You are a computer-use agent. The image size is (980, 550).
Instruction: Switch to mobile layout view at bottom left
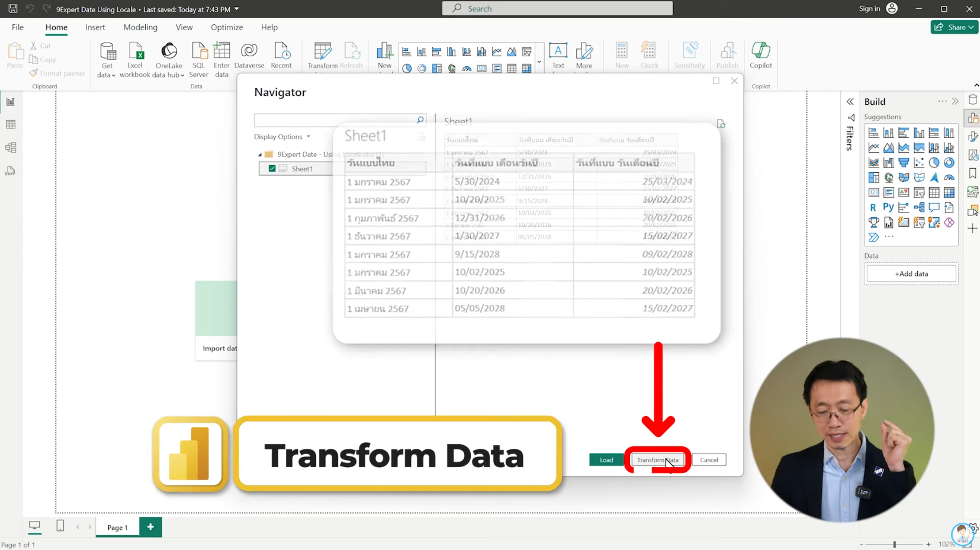(60, 526)
